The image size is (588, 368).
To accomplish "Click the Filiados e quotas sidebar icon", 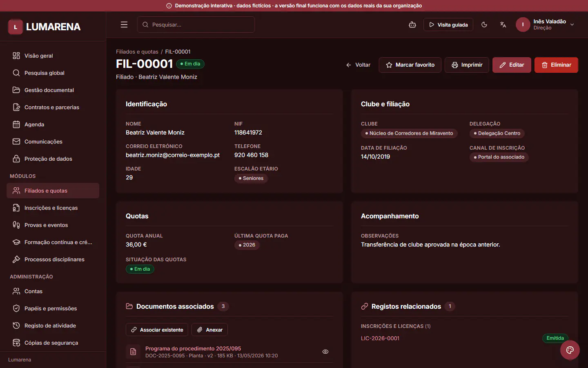I will click(x=16, y=191).
